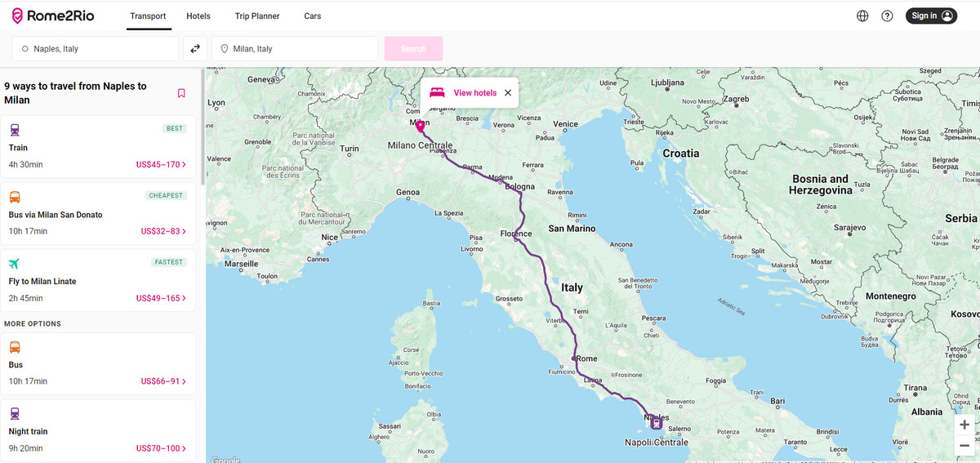980x463 pixels.
Task: Click the Milano Centrale map label
Action: [420, 145]
